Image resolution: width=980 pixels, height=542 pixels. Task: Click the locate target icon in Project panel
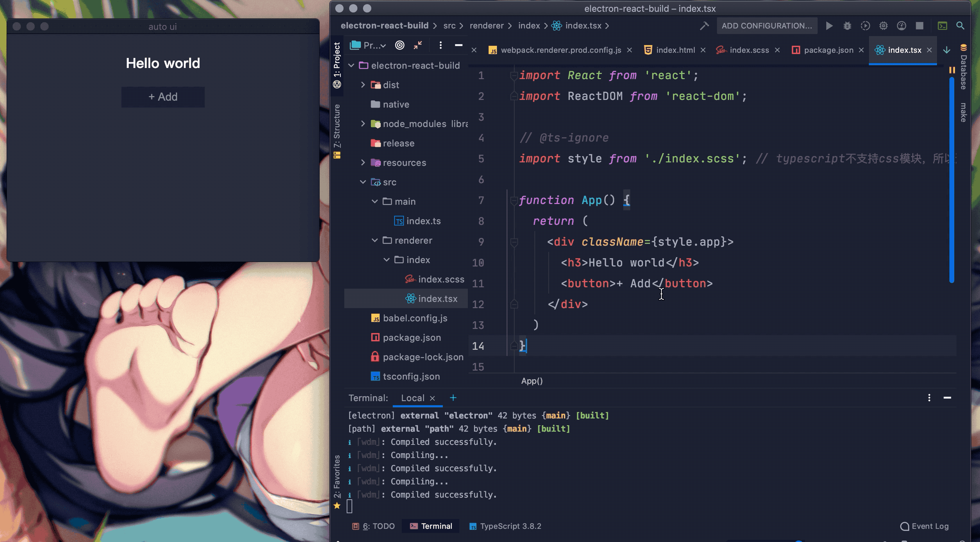pos(399,45)
